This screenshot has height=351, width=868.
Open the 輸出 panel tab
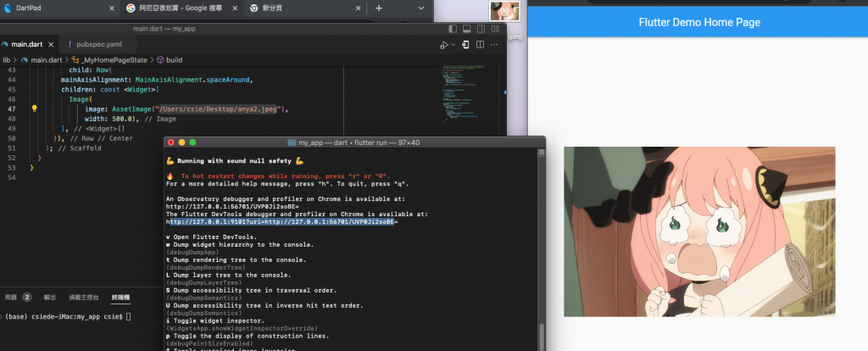point(50,298)
